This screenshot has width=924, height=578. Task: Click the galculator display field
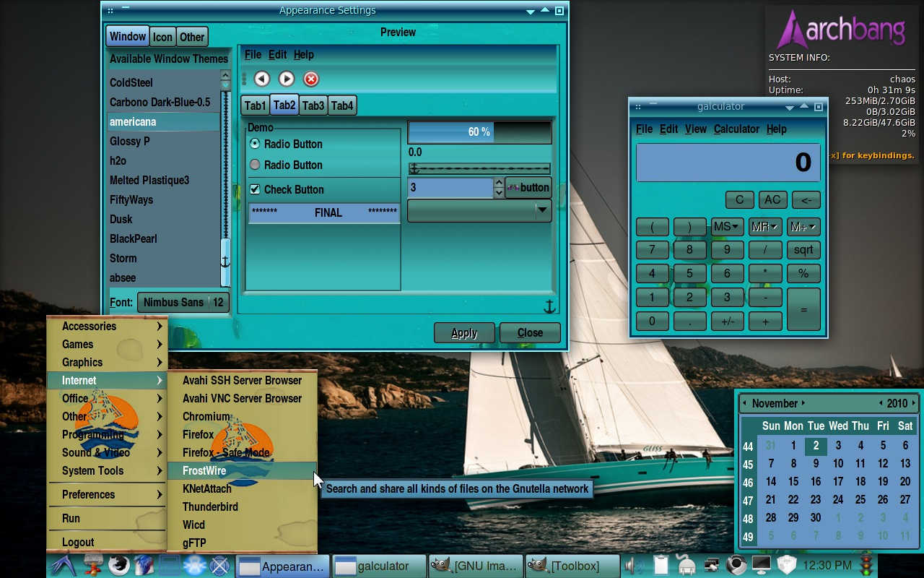click(728, 162)
